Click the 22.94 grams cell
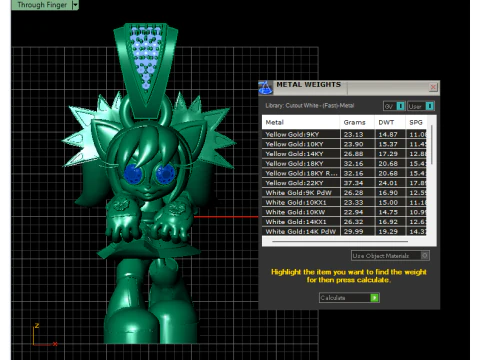Screen dimensions: 480x360 pyautogui.click(x=357, y=212)
